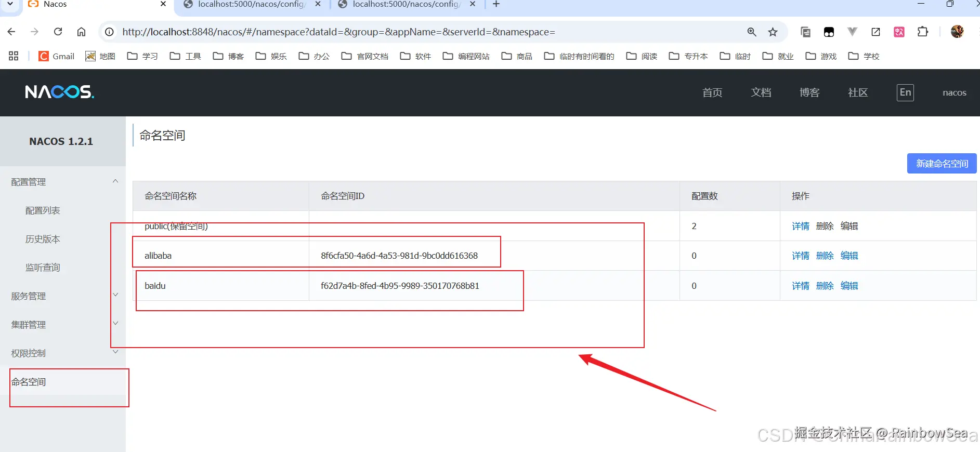Select the baidu namespace ID text
Screen dimensions: 980x452
(400, 286)
